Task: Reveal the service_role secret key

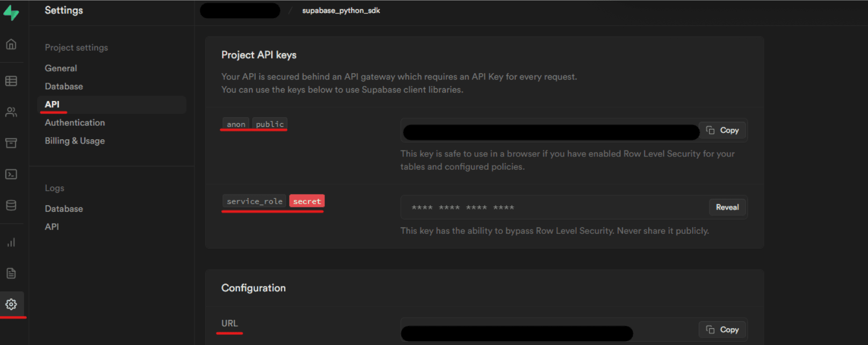Action: 727,207
